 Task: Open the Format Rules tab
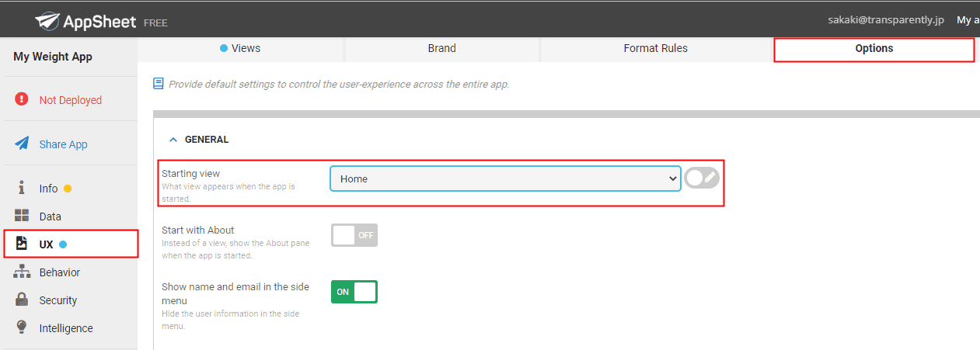(x=656, y=49)
